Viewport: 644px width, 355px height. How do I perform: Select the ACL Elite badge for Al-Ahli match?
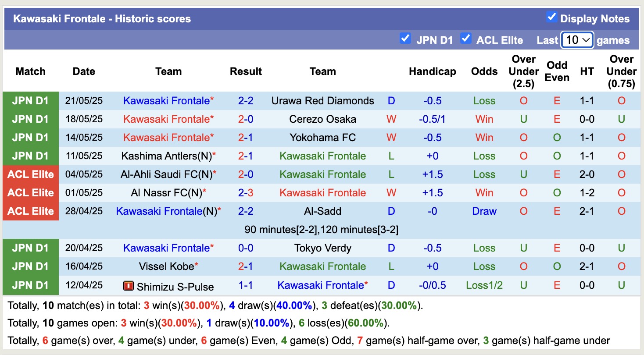pos(30,174)
